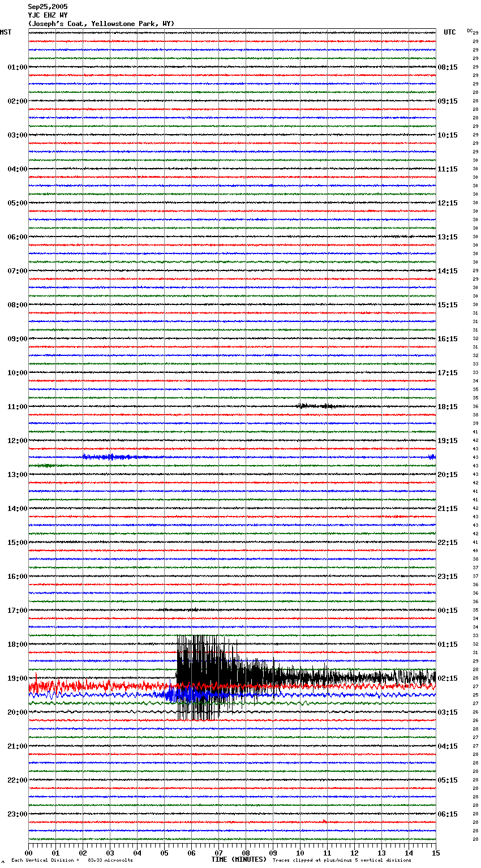Click the 18:15 UTC time label
The image size is (481, 868).
point(448,407)
